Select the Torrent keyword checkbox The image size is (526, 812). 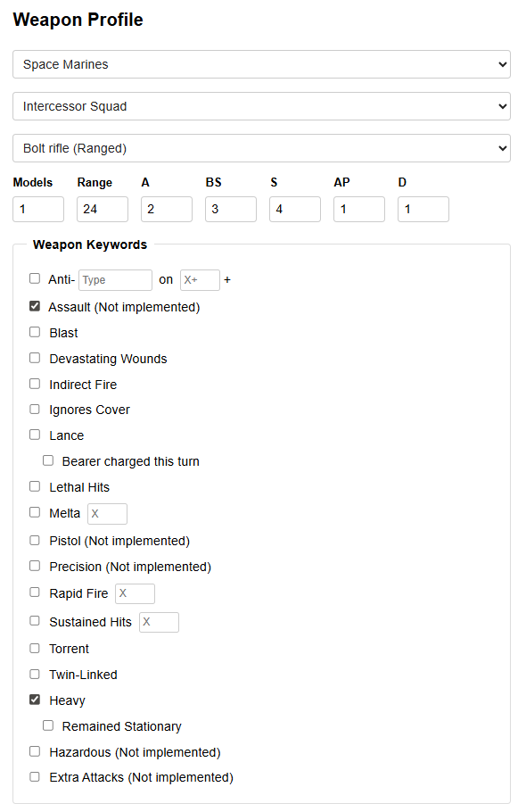click(x=35, y=648)
